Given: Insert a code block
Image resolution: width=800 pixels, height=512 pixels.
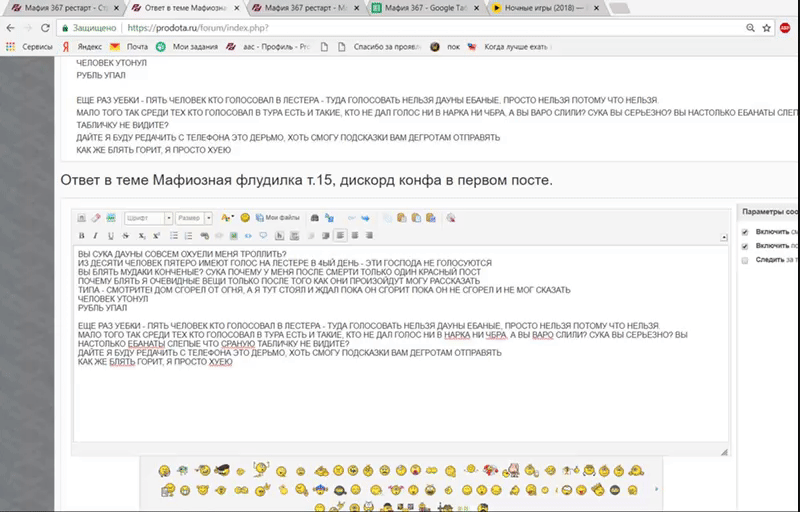Looking at the screenshot, I should click(x=248, y=236).
